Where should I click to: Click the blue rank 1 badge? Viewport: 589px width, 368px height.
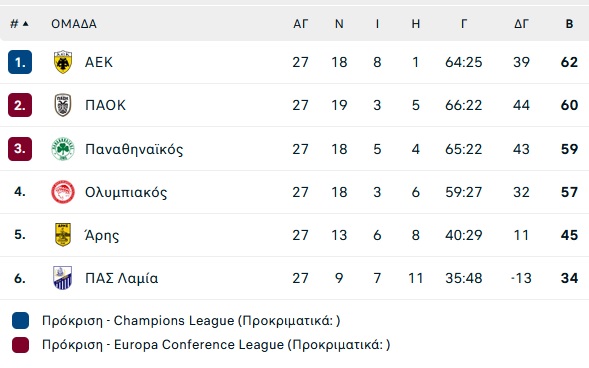[20, 62]
